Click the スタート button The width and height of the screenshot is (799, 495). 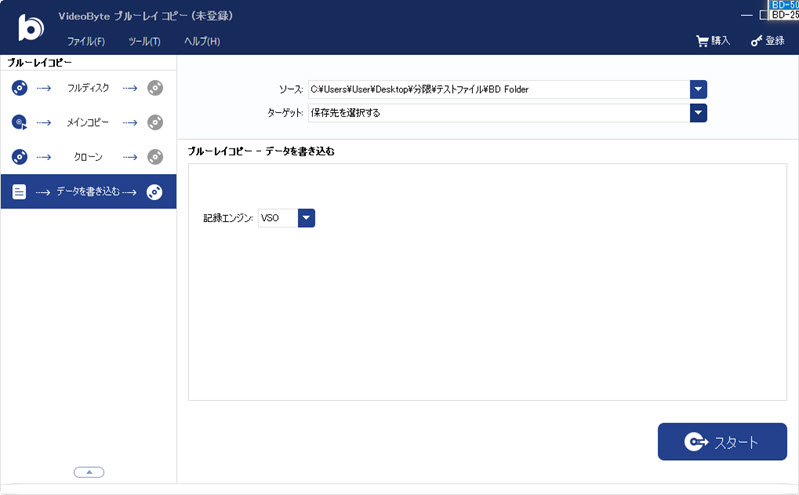(722, 441)
